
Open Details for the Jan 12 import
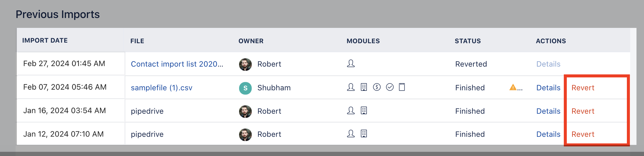[548, 134]
